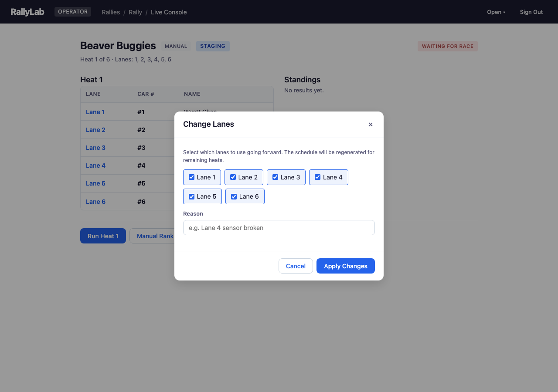Uncheck Lane 1 in the dialog
Image resolution: width=558 pixels, height=392 pixels.
pos(192,177)
